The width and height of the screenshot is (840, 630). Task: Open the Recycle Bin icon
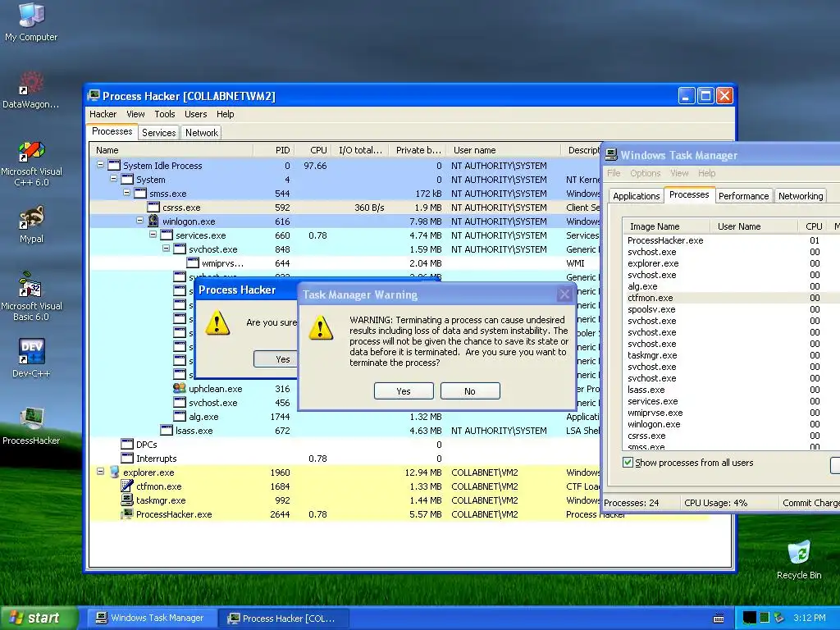tap(799, 554)
